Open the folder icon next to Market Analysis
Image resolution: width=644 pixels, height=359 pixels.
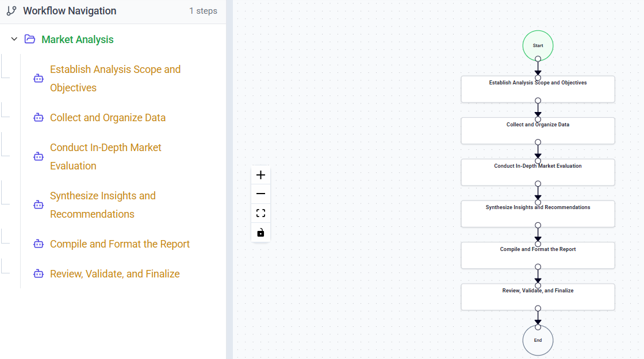coord(29,39)
